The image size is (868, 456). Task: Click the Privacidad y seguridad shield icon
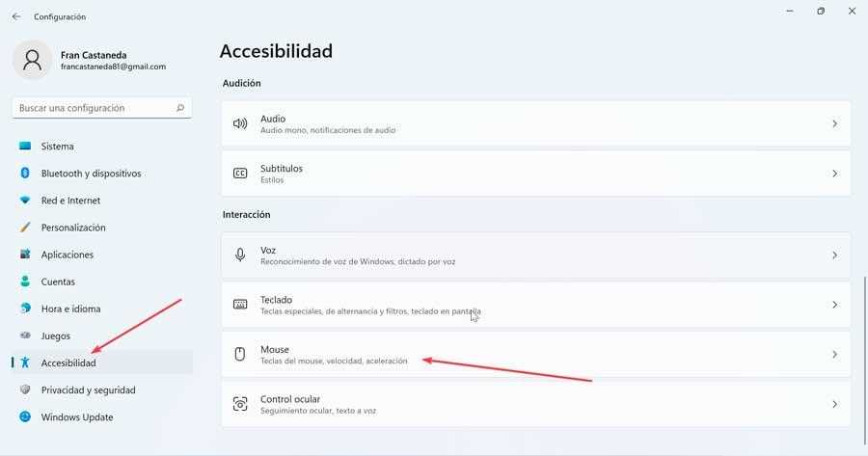coord(25,390)
